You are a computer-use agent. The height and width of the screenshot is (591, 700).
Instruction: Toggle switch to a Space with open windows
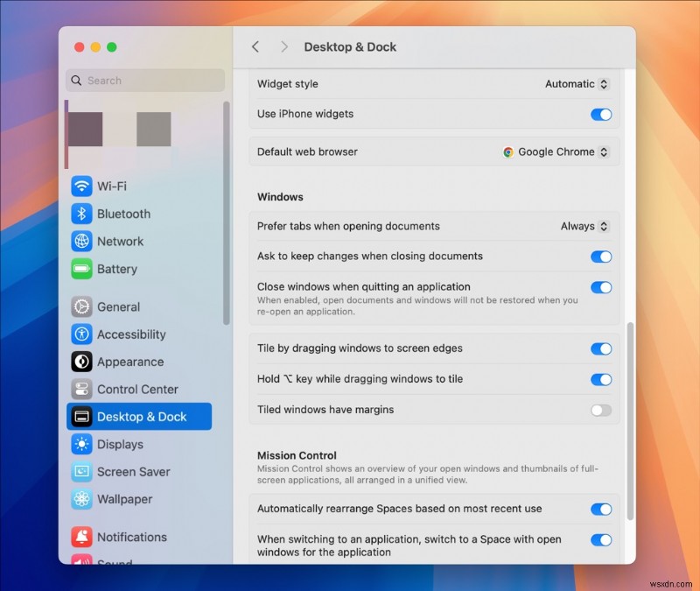tap(601, 539)
